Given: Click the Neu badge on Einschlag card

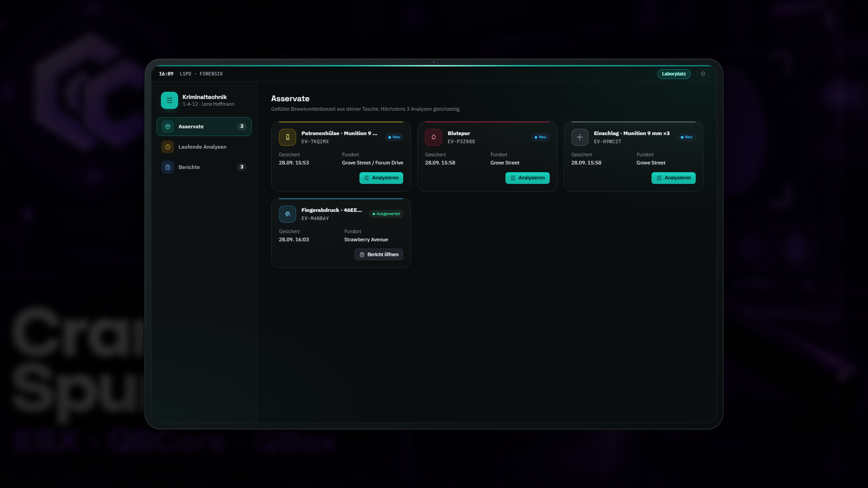Looking at the screenshot, I should pyautogui.click(x=686, y=137).
